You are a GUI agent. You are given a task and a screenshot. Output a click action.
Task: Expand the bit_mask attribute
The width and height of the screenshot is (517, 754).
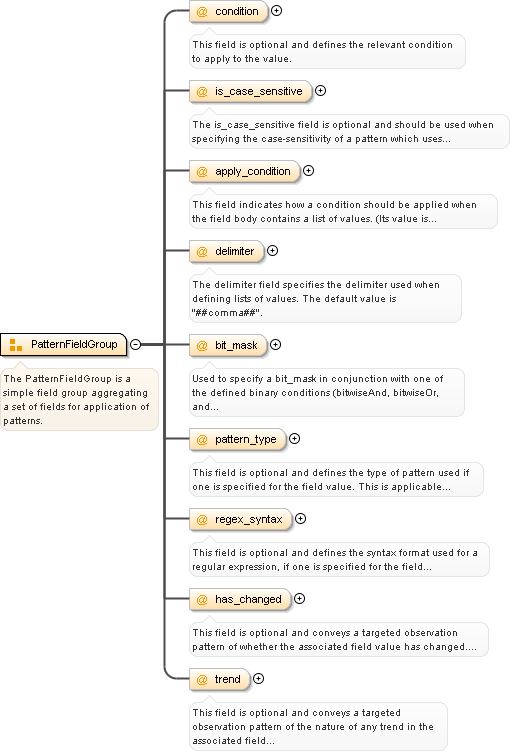[x=276, y=344]
